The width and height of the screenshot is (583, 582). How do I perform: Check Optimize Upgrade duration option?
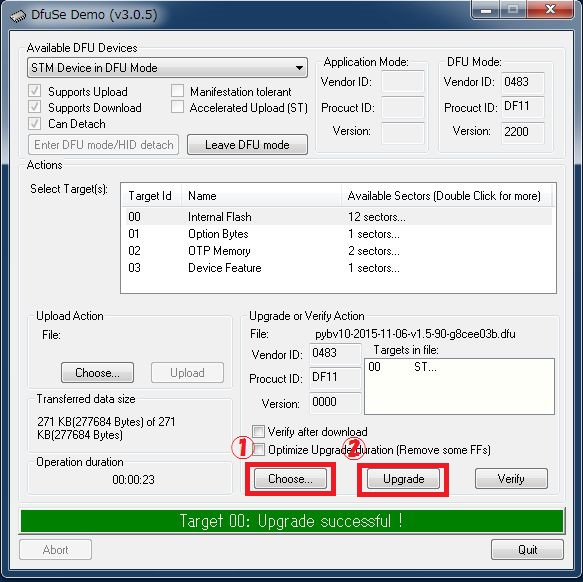(259, 450)
